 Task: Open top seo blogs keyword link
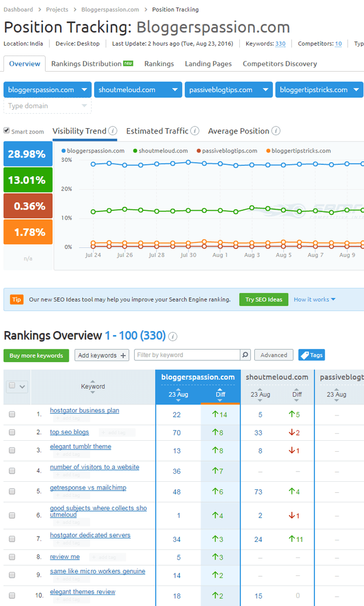[69, 432]
